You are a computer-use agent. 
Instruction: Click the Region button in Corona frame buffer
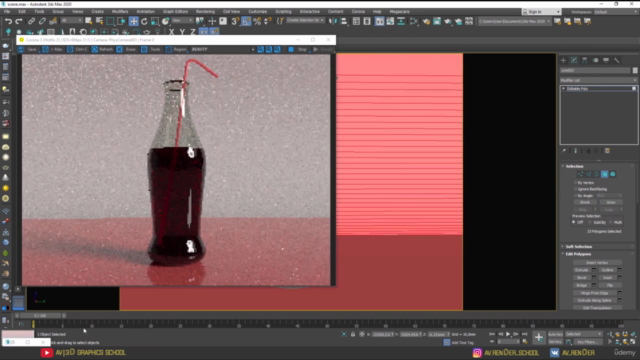[x=176, y=49]
